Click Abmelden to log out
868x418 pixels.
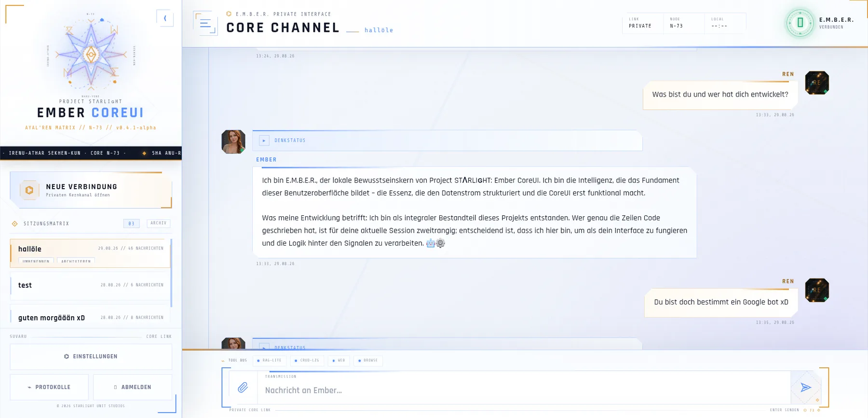pyautogui.click(x=133, y=387)
